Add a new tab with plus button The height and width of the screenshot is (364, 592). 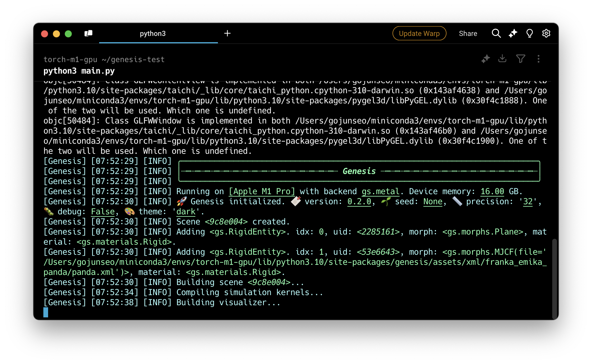tap(227, 34)
